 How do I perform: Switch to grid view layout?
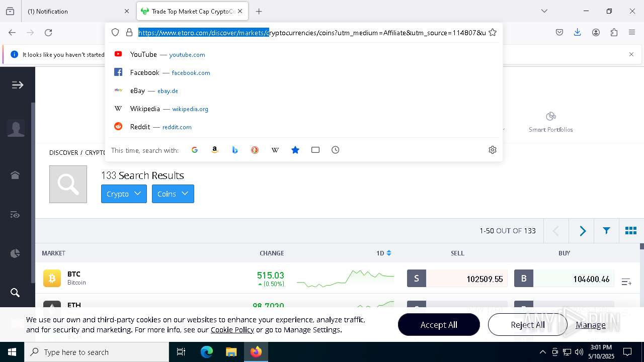(631, 231)
